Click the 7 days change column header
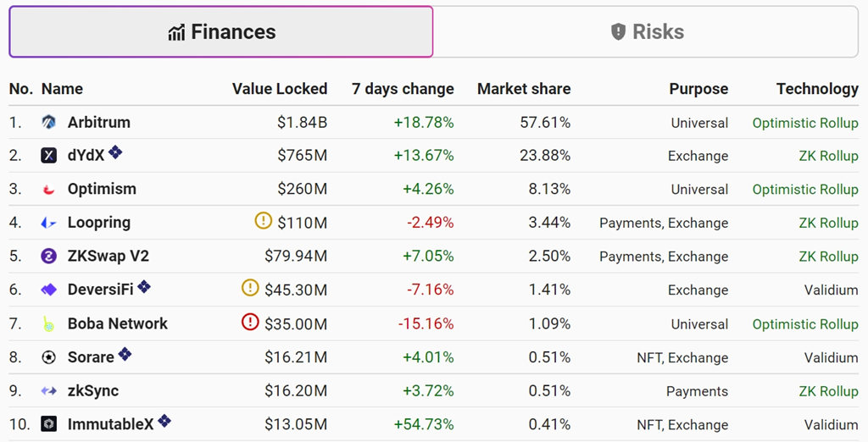 click(x=403, y=89)
